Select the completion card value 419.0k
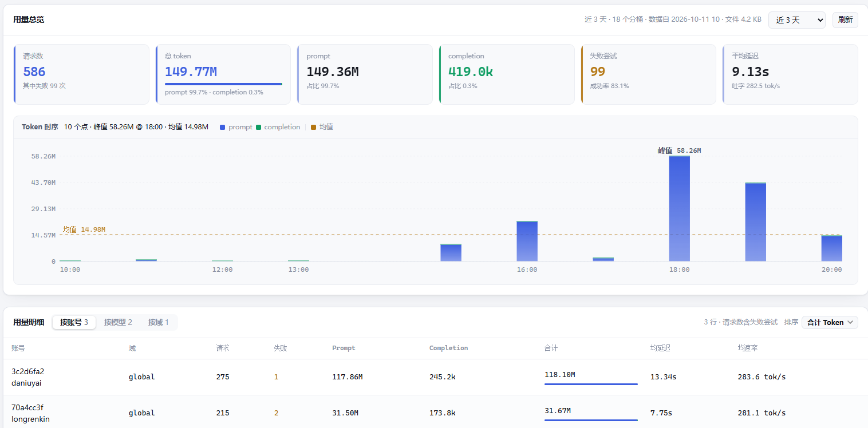 [x=471, y=72]
